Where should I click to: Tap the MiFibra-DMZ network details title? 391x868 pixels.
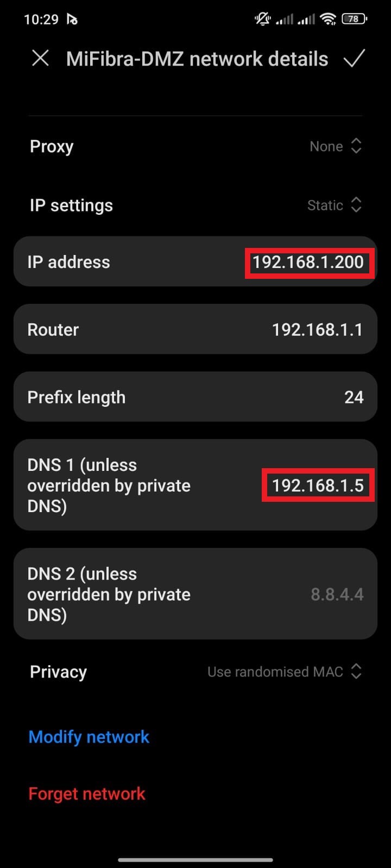[197, 59]
